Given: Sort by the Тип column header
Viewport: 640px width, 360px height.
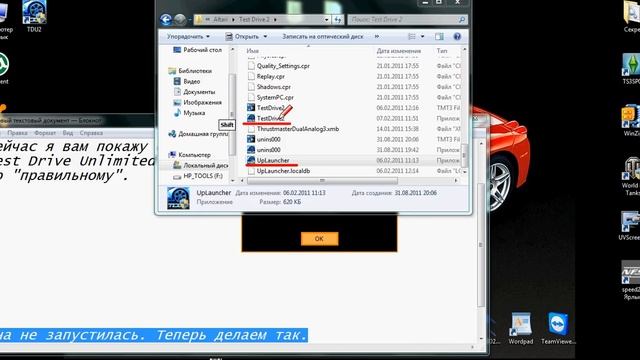Looking at the screenshot, I should 442,51.
